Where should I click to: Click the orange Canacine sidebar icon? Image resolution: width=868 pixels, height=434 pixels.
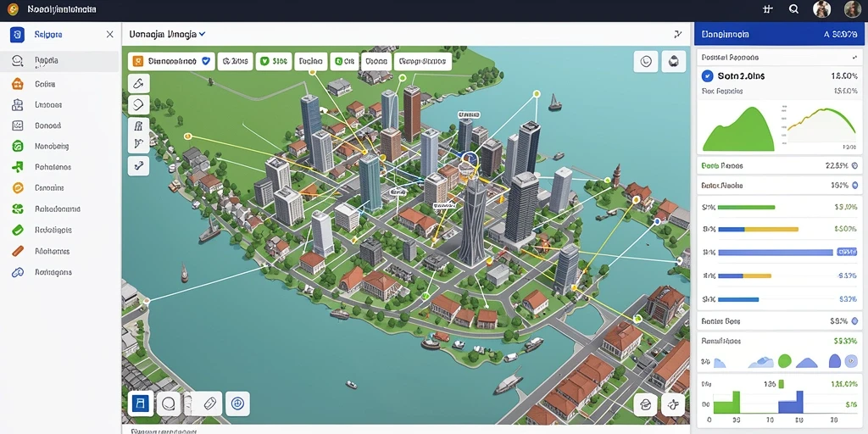(18, 187)
